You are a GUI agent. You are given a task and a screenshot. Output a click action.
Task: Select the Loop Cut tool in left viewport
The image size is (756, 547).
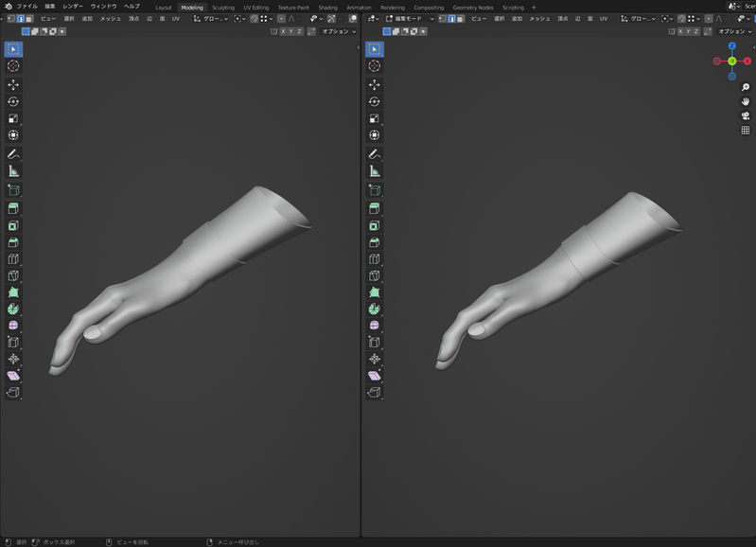(13, 259)
